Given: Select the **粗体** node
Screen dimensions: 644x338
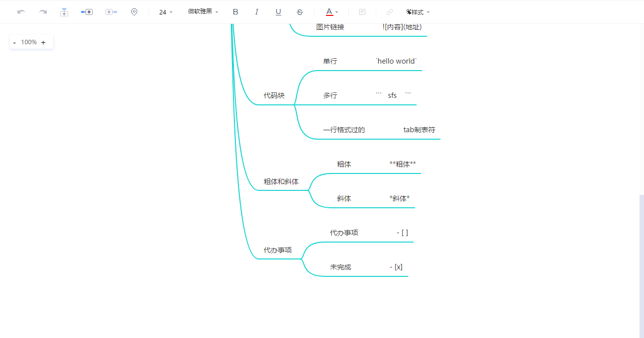Looking at the screenshot, I should point(403,164).
